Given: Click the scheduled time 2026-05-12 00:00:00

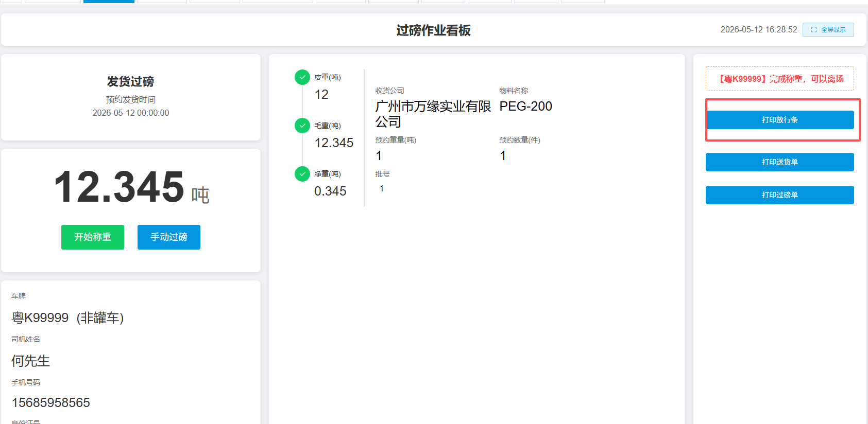Looking at the screenshot, I should [131, 113].
